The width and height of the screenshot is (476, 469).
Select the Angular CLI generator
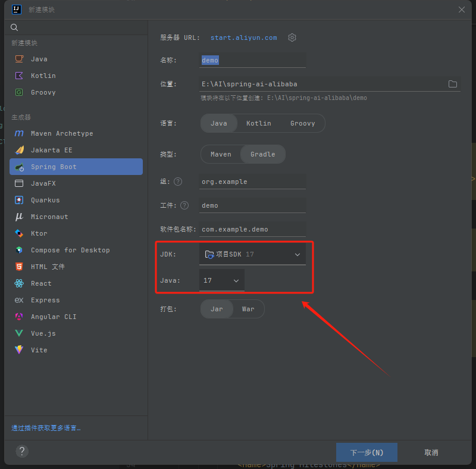(76, 317)
